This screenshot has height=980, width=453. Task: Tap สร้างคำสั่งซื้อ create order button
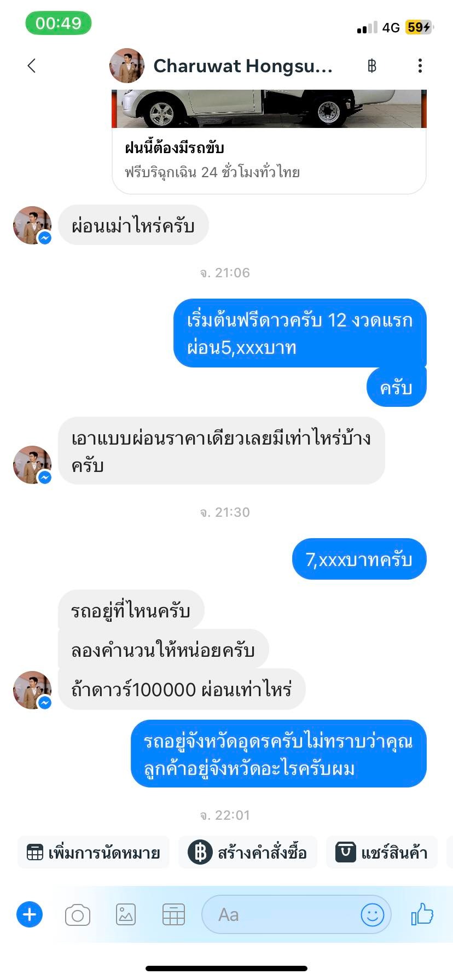[248, 852]
